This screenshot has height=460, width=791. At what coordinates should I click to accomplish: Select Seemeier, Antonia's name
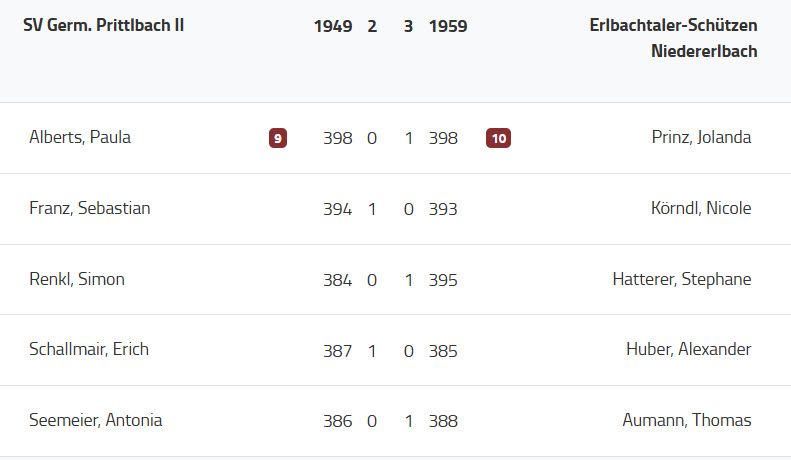tap(96, 421)
